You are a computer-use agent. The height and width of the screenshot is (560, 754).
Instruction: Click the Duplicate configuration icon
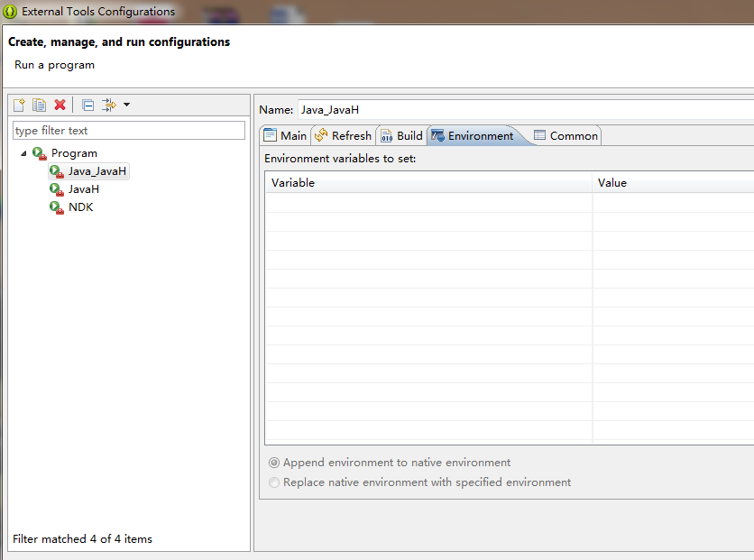coord(39,105)
